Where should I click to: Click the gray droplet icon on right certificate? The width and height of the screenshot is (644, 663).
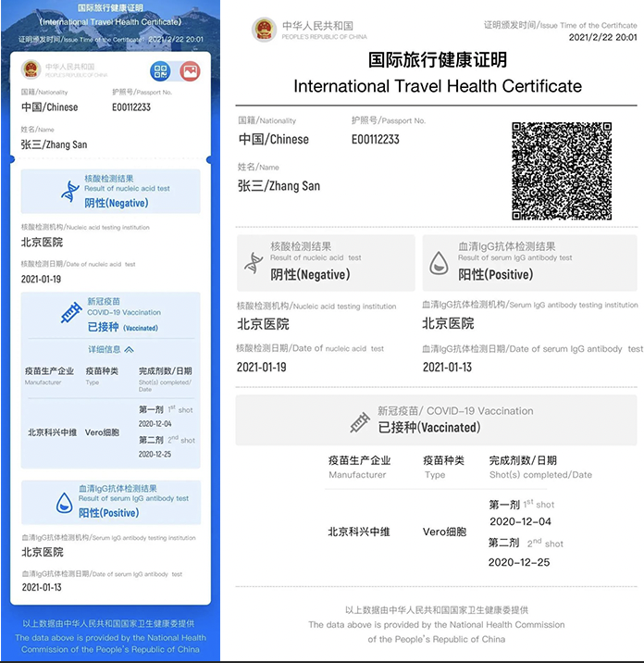coord(440,263)
